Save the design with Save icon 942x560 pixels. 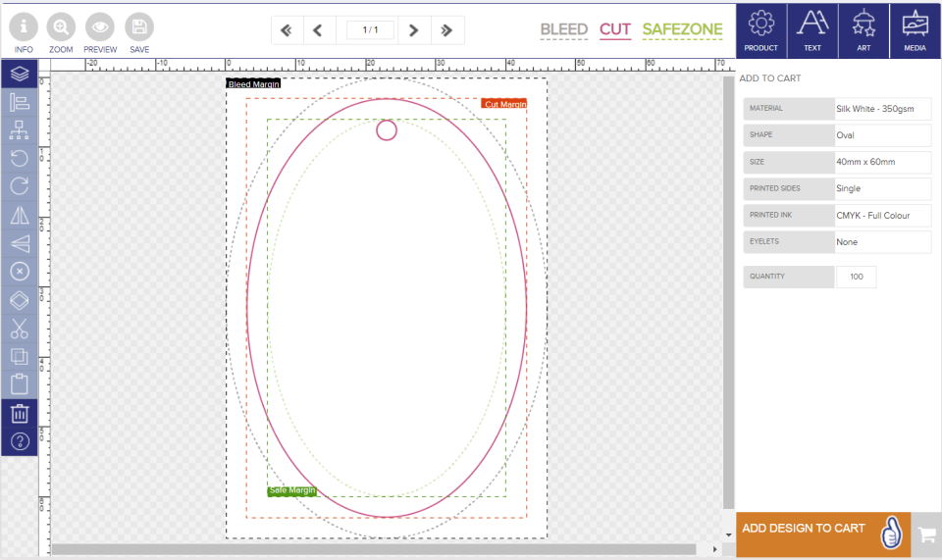[139, 27]
